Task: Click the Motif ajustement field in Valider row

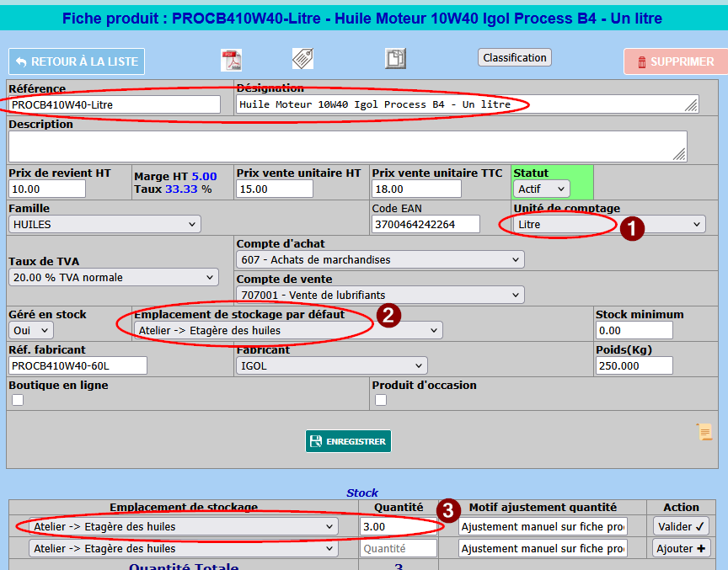Action: (543, 526)
